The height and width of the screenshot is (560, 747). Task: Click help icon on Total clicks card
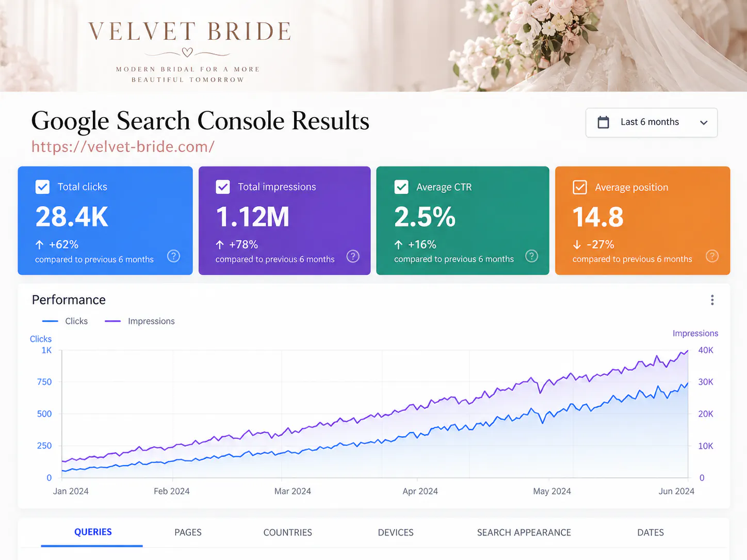pos(174,256)
